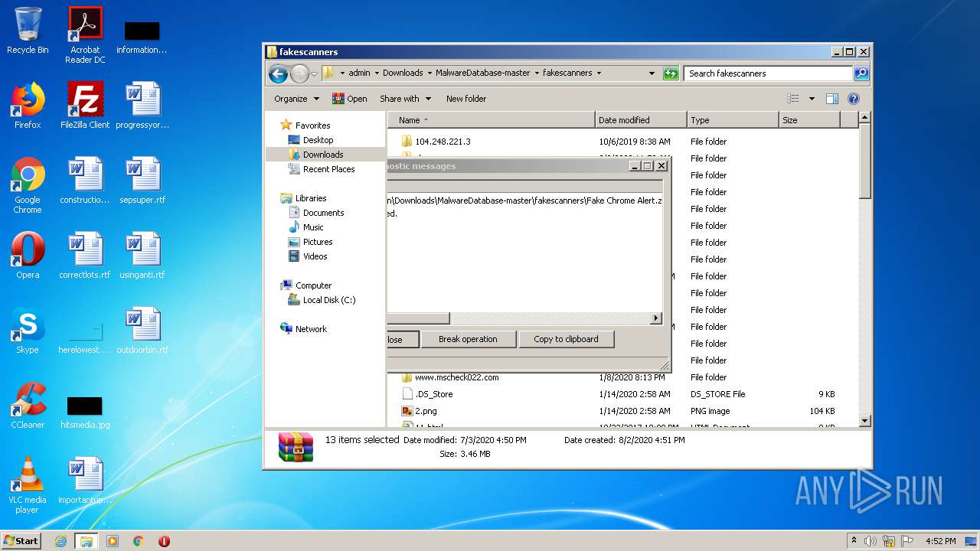Viewport: 980px width, 551px height.
Task: Open the sepsuper.rtf document icon
Action: 142,181
